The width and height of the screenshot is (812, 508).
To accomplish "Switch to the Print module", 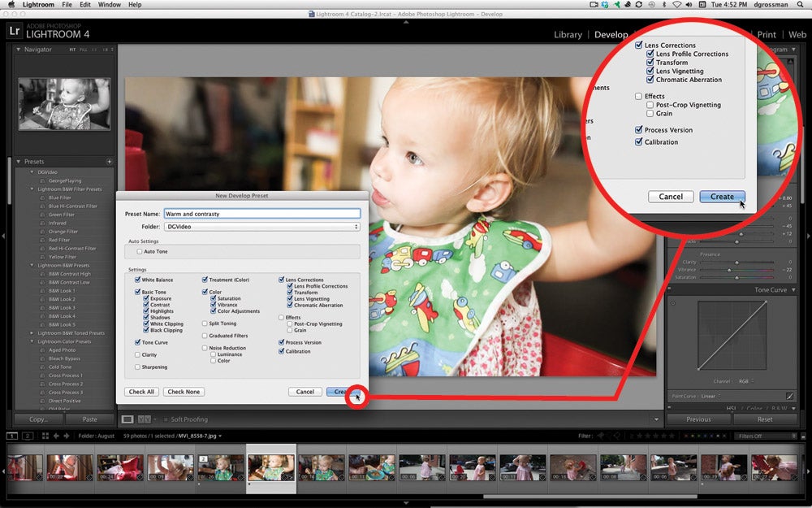I will tap(767, 35).
